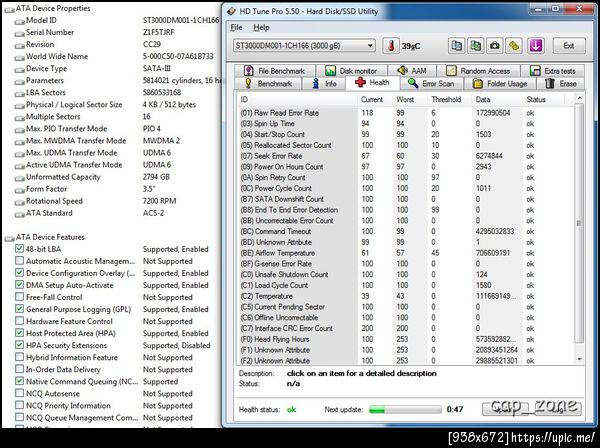The height and width of the screenshot is (448, 600).
Task: Toggle the 48-bit LBA checkbox
Action: click(x=20, y=249)
